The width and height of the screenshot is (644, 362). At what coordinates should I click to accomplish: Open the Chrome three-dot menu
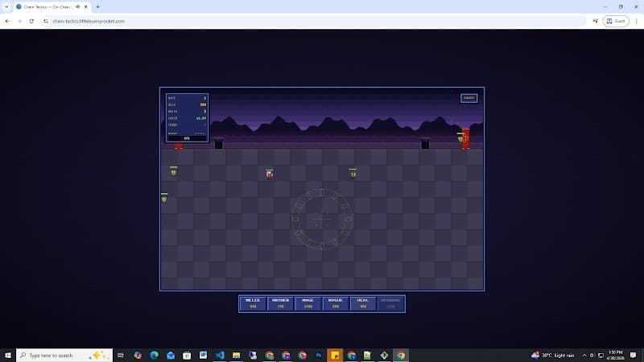pyautogui.click(x=636, y=21)
